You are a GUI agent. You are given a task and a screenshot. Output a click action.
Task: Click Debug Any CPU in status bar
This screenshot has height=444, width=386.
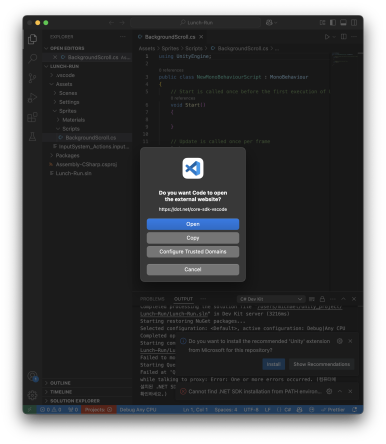[x=138, y=410]
